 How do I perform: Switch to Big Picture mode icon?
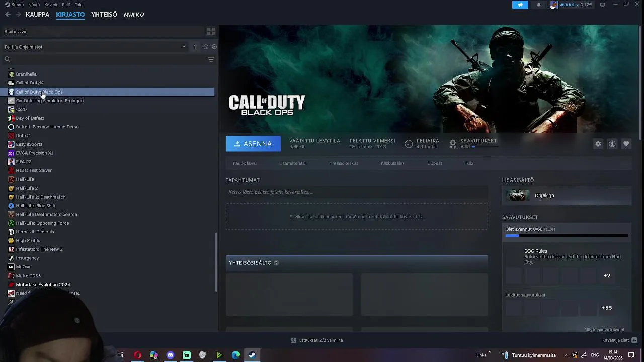602,5
